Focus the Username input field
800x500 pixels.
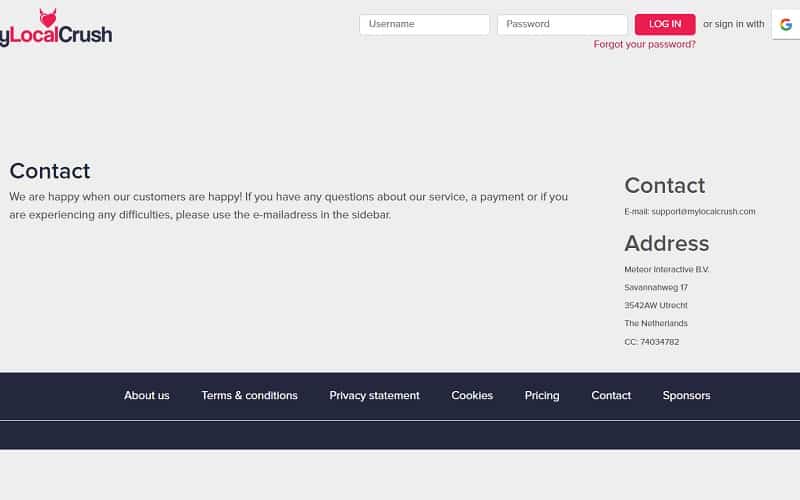pos(424,24)
